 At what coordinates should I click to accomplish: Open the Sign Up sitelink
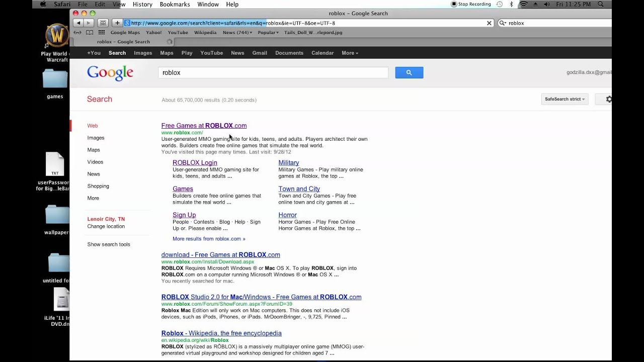pyautogui.click(x=184, y=215)
